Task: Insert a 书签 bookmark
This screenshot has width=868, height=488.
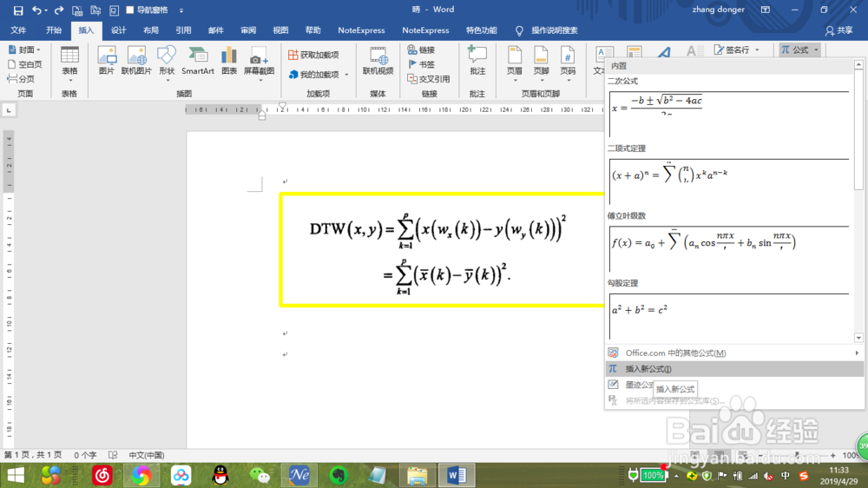Action: pos(421,64)
